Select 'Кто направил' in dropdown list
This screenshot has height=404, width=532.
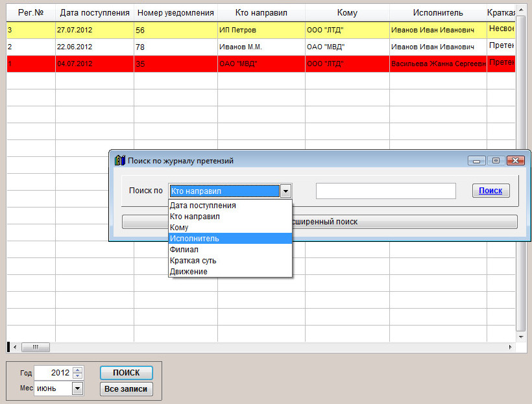point(230,217)
